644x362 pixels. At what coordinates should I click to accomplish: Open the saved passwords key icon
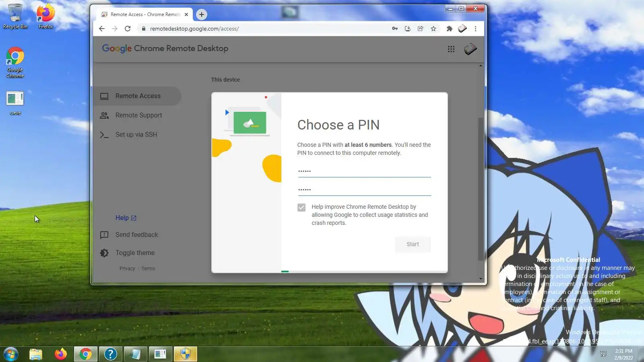tap(395, 29)
